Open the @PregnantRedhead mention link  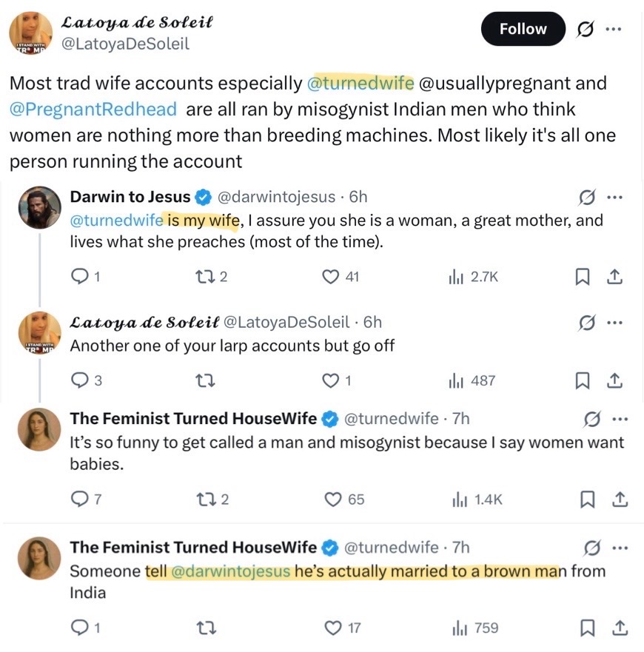[x=93, y=109]
